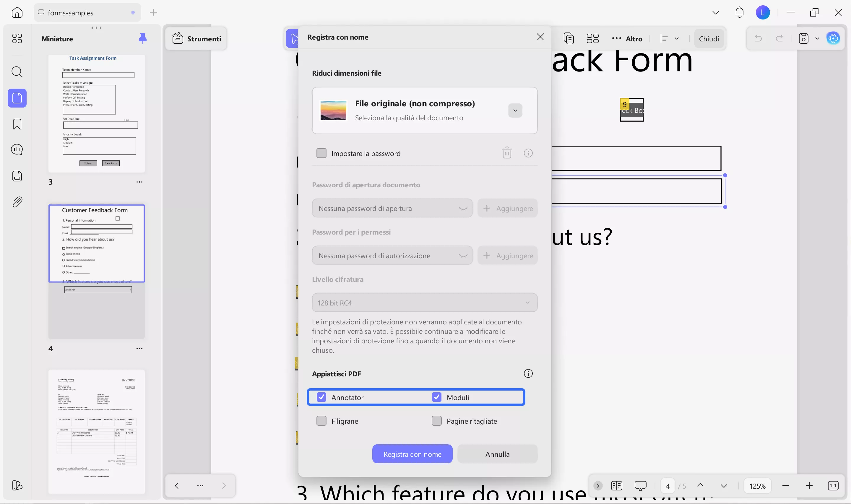Image resolution: width=851 pixels, height=504 pixels.
Task: Open the bookmarks panel
Action: [x=17, y=124]
